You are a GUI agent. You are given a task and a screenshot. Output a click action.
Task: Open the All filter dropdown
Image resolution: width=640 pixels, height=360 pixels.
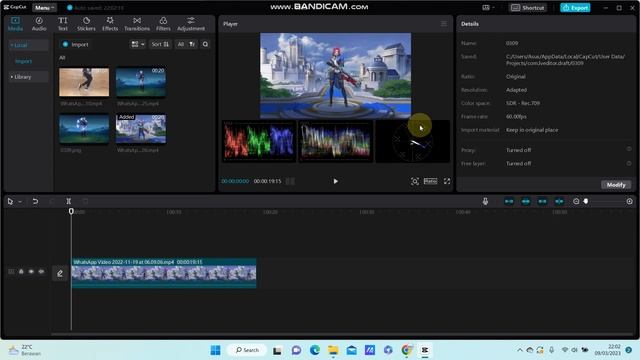point(186,44)
